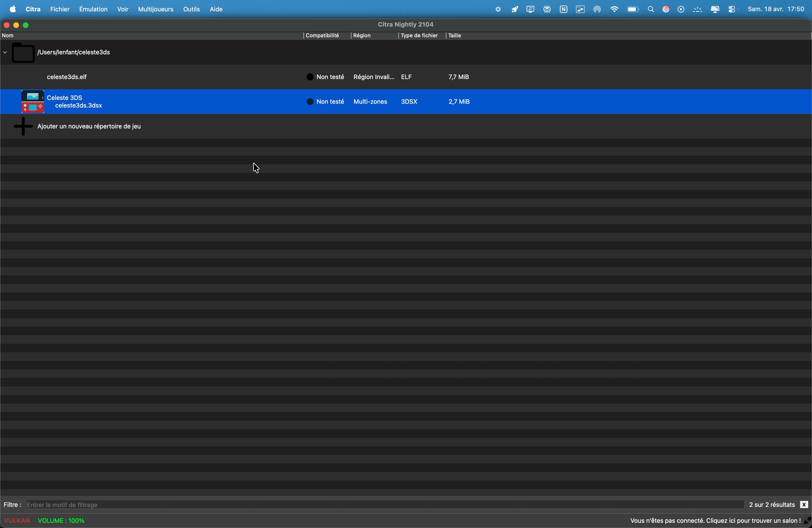The width and height of the screenshot is (812, 528).
Task: Click the not connected find a room link
Action: tap(715, 520)
